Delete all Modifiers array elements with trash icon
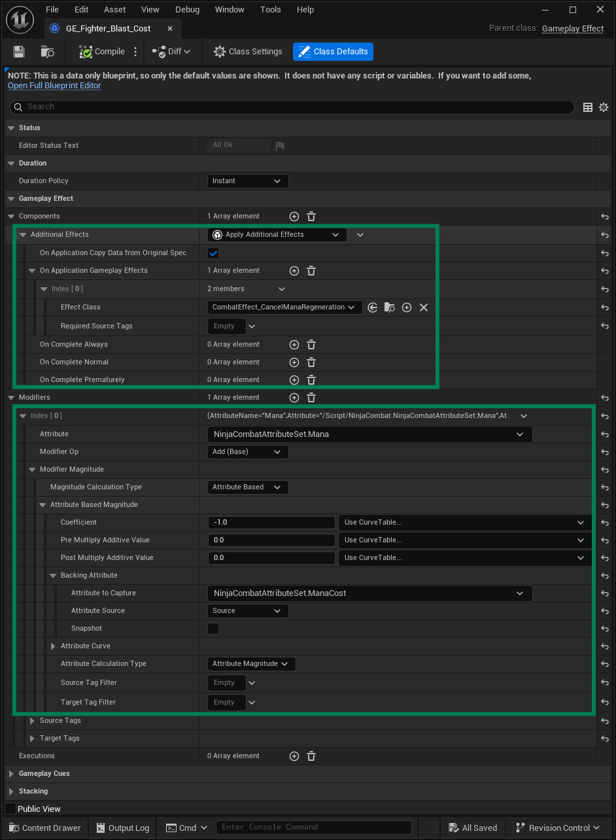This screenshot has height=840, width=616. coord(311,398)
